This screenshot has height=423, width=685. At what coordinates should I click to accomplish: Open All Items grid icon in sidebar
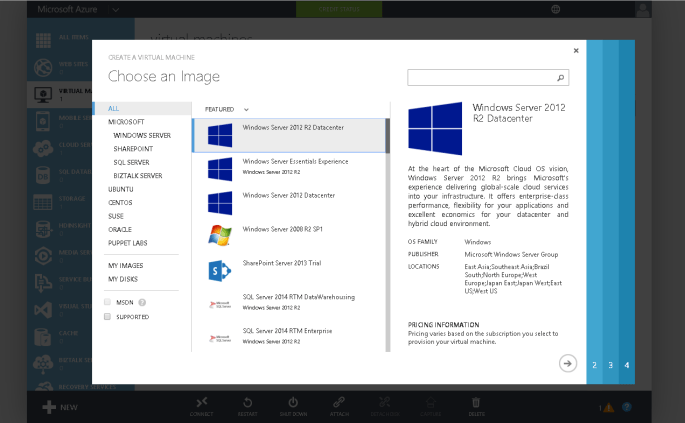(43, 40)
